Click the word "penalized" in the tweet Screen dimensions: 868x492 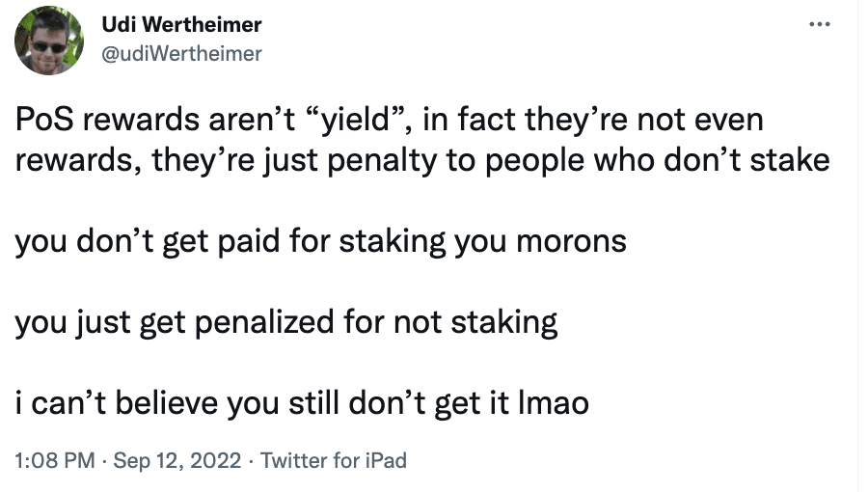264,322
